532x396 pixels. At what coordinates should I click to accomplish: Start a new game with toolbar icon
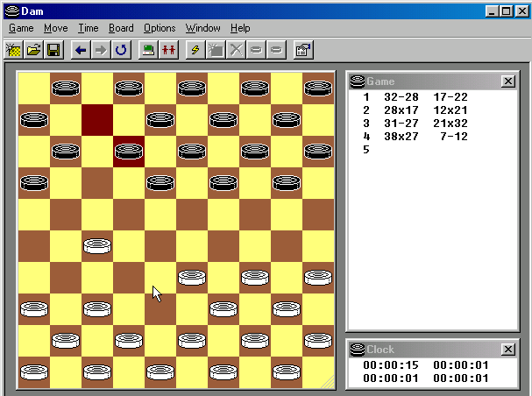[x=13, y=50]
